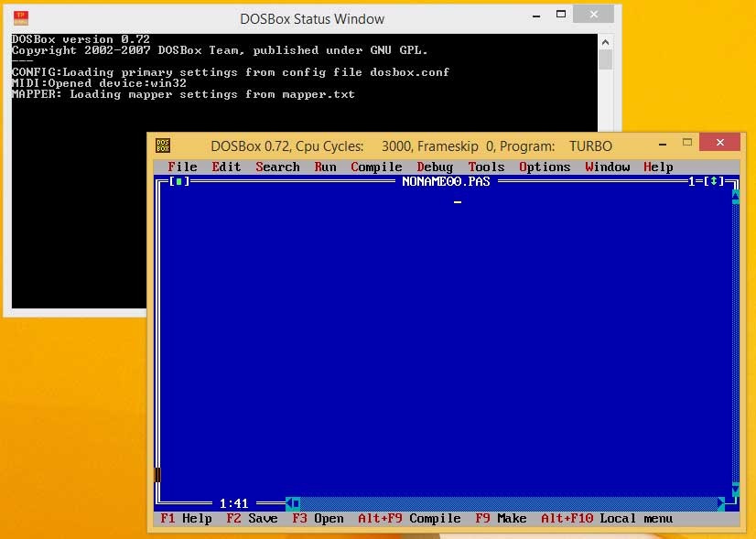Click the zoom arrow icon on NONAME00.PAS title bar
756x539 pixels.
coord(714,182)
